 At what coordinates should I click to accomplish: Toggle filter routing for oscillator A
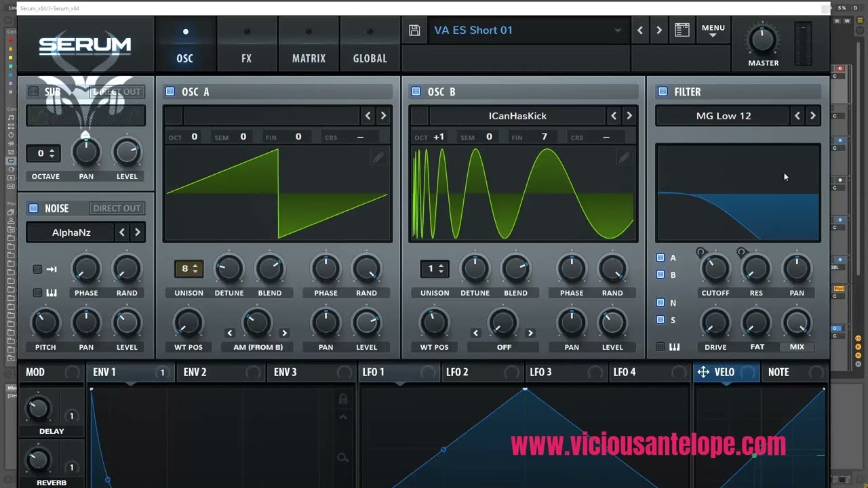coord(660,258)
